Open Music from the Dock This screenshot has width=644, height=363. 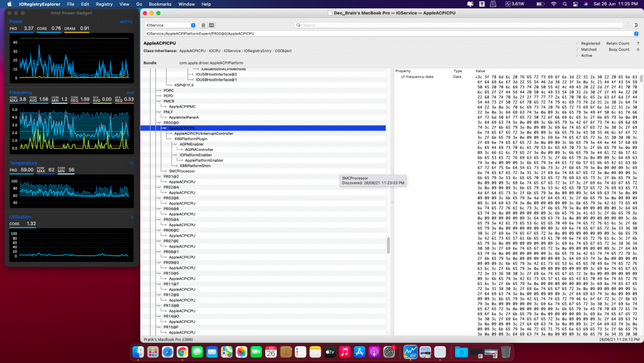coord(345,352)
